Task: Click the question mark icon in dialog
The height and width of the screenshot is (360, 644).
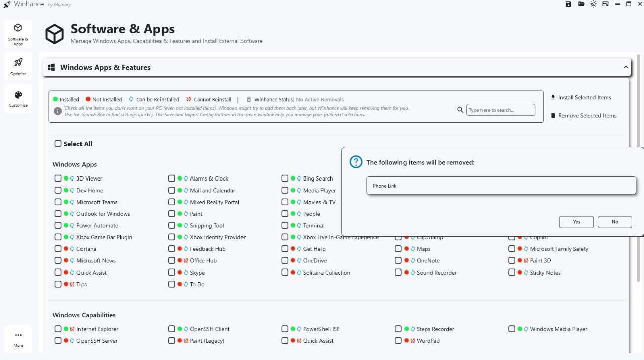Action: [356, 162]
